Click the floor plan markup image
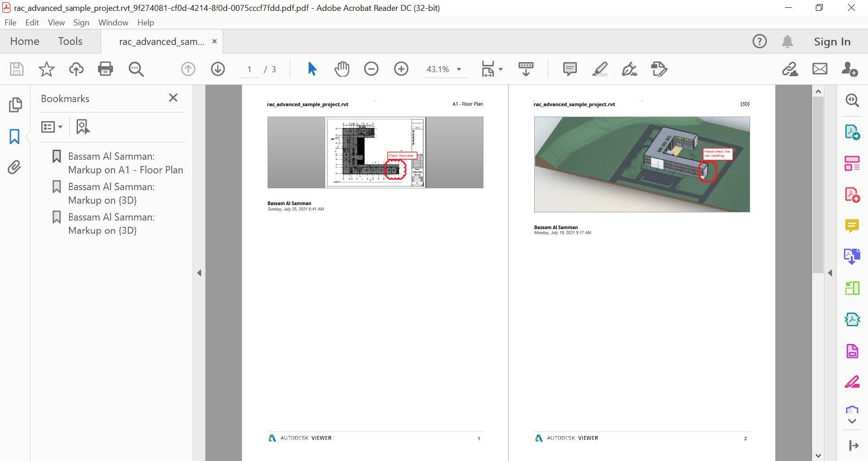 pos(375,152)
